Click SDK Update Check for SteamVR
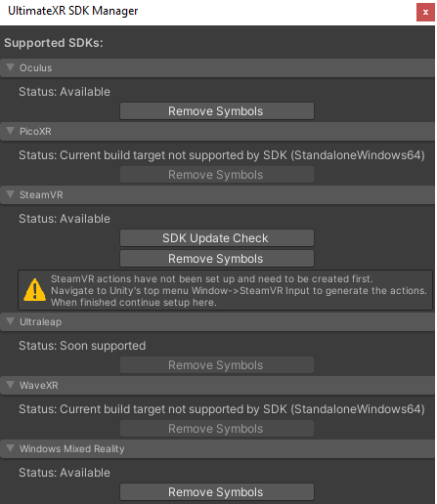 pyautogui.click(x=217, y=238)
